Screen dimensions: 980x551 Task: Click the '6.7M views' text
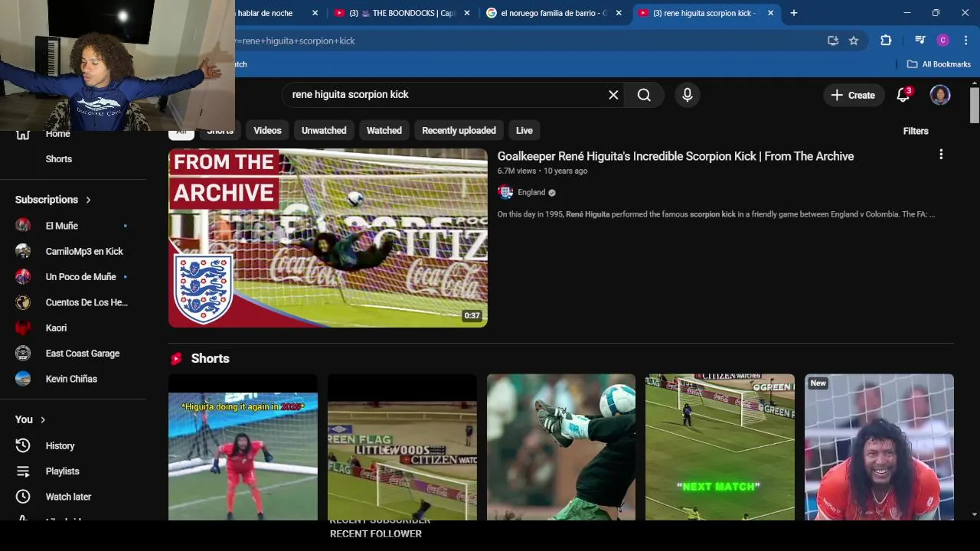pyautogui.click(x=517, y=171)
